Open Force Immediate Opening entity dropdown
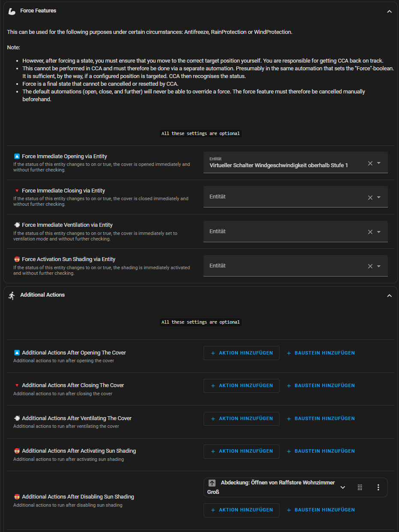 [379, 163]
